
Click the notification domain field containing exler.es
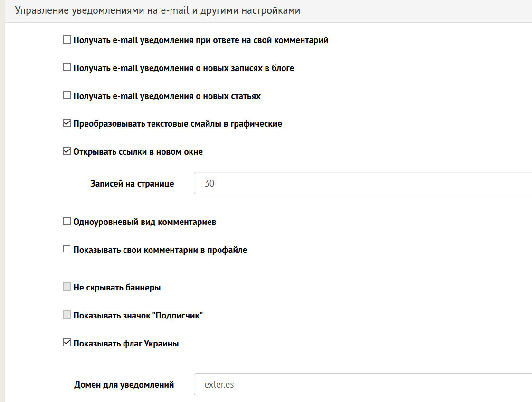(x=361, y=384)
